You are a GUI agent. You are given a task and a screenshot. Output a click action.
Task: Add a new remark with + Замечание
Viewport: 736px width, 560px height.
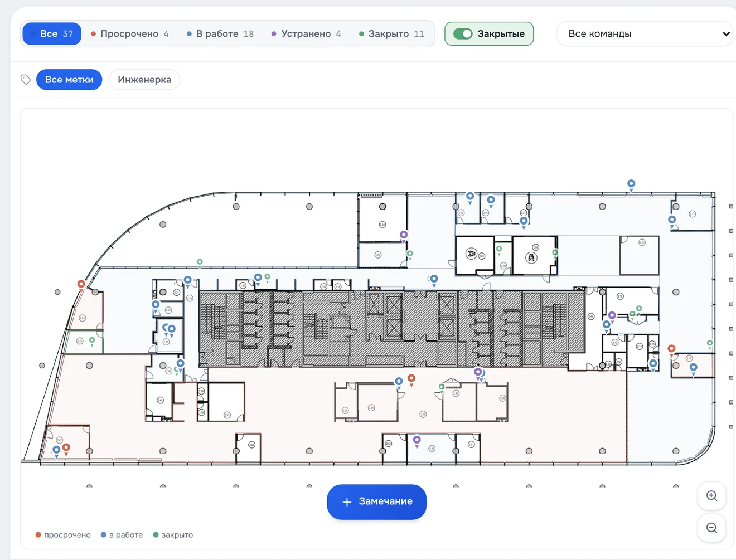pos(377,502)
